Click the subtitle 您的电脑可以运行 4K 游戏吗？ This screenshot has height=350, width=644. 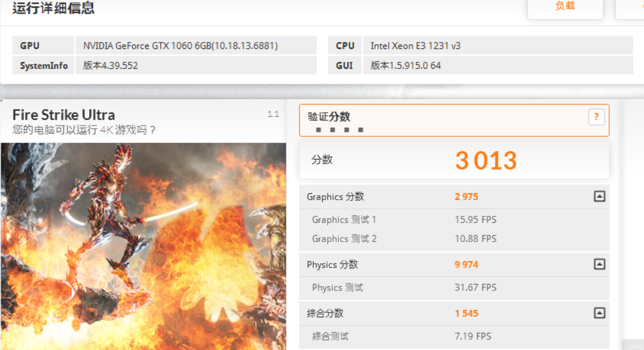click(84, 130)
